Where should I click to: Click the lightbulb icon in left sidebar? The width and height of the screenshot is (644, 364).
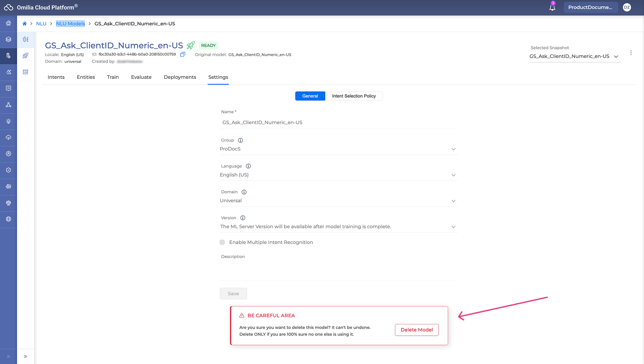pyautogui.click(x=9, y=121)
